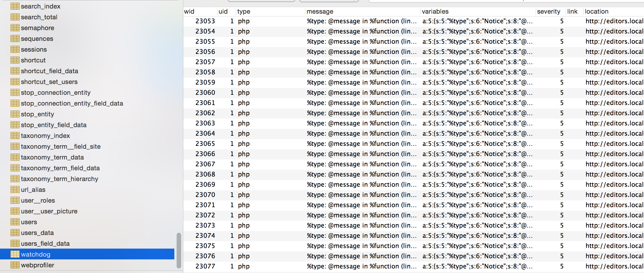Select the taxonomy_index table name
This screenshot has height=273, width=644.
tap(45, 136)
